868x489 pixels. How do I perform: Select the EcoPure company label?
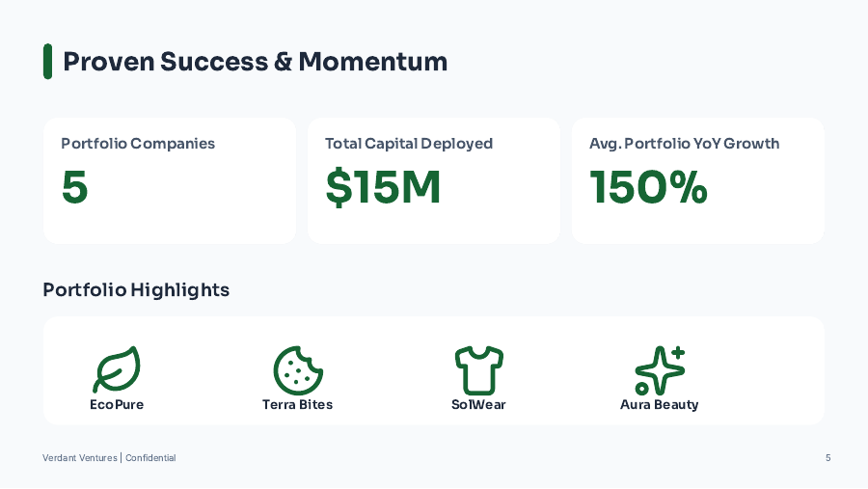click(x=117, y=405)
